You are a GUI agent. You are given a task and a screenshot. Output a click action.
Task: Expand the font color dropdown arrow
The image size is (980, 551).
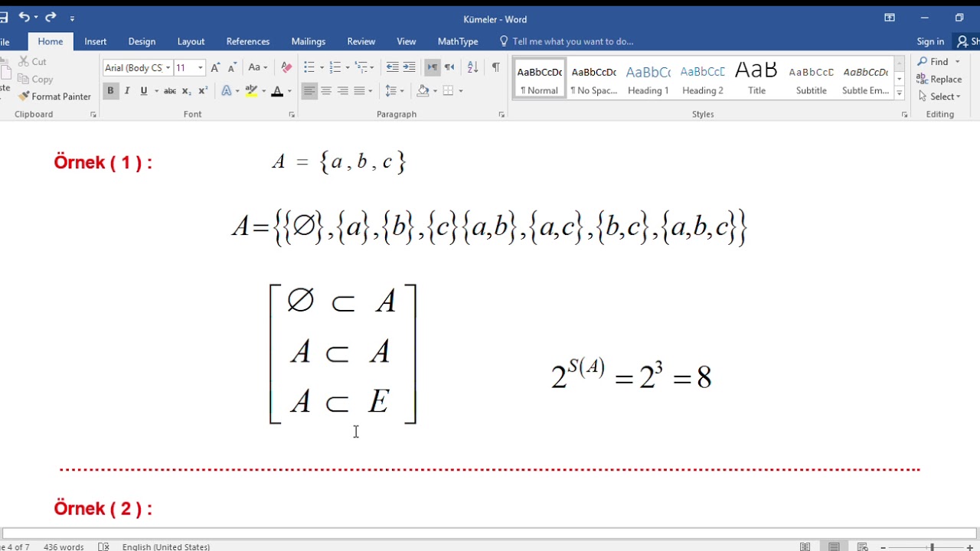point(289,90)
